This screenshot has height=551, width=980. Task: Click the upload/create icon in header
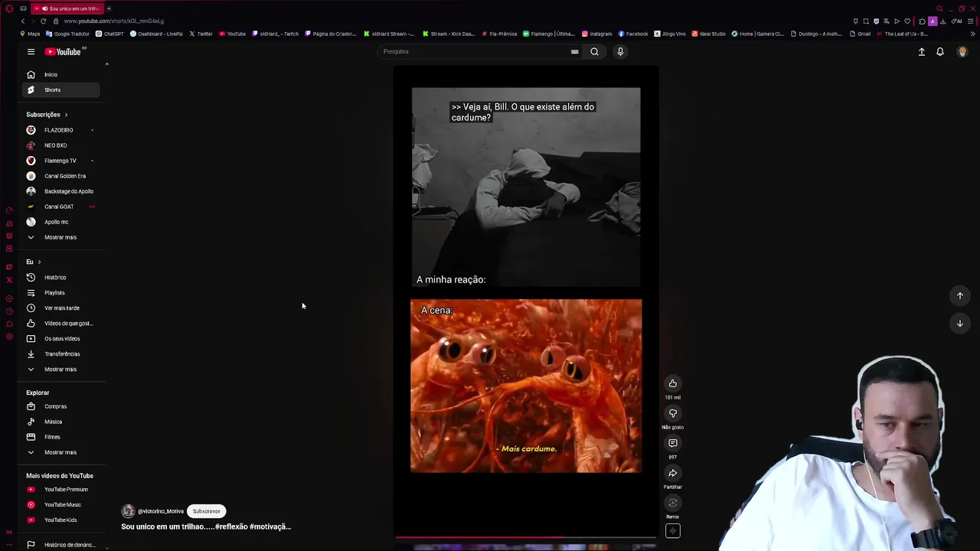click(922, 51)
